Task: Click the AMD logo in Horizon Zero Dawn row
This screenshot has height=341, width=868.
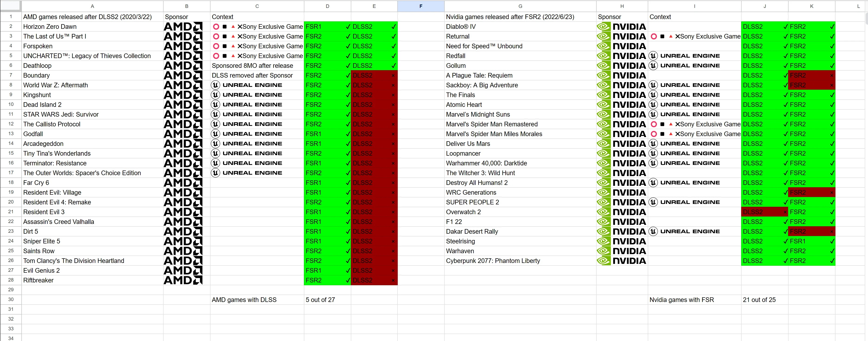Action: [x=183, y=27]
